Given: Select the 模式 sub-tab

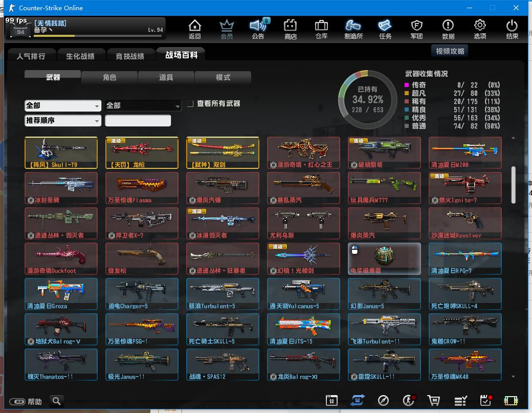Looking at the screenshot, I should point(223,77).
